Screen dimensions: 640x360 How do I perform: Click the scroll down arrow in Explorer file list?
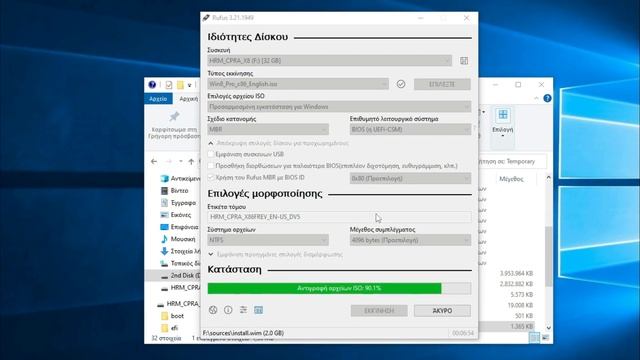pyautogui.click(x=548, y=328)
